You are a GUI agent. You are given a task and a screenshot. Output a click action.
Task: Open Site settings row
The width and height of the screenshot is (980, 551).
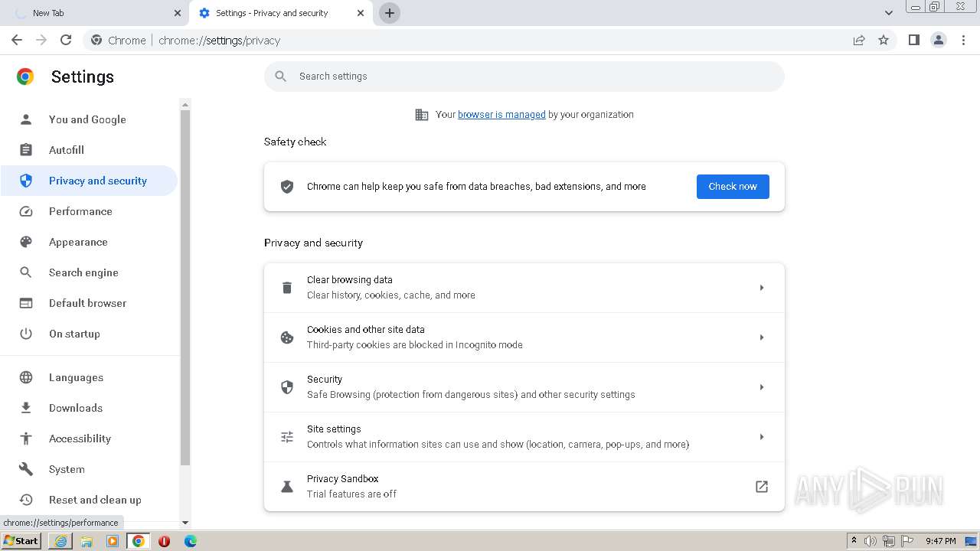click(x=524, y=437)
